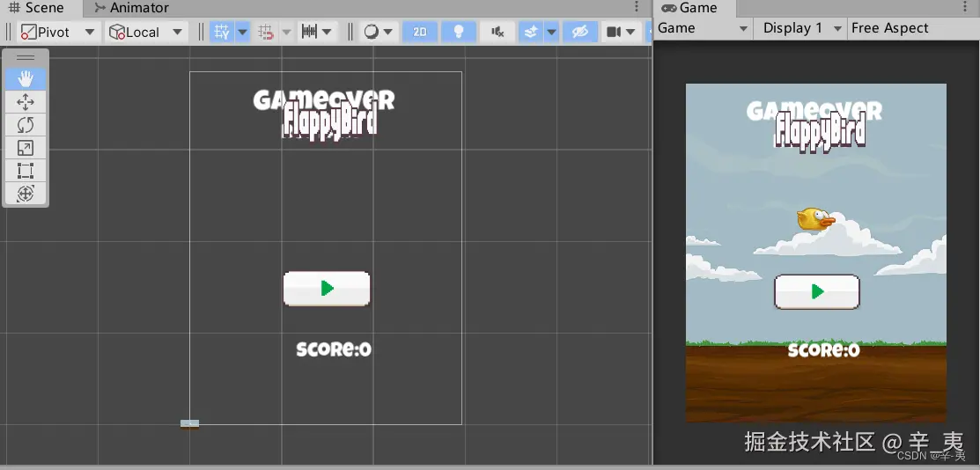Click the yellow bird in Game view
The width and height of the screenshot is (980, 470).
tap(815, 219)
